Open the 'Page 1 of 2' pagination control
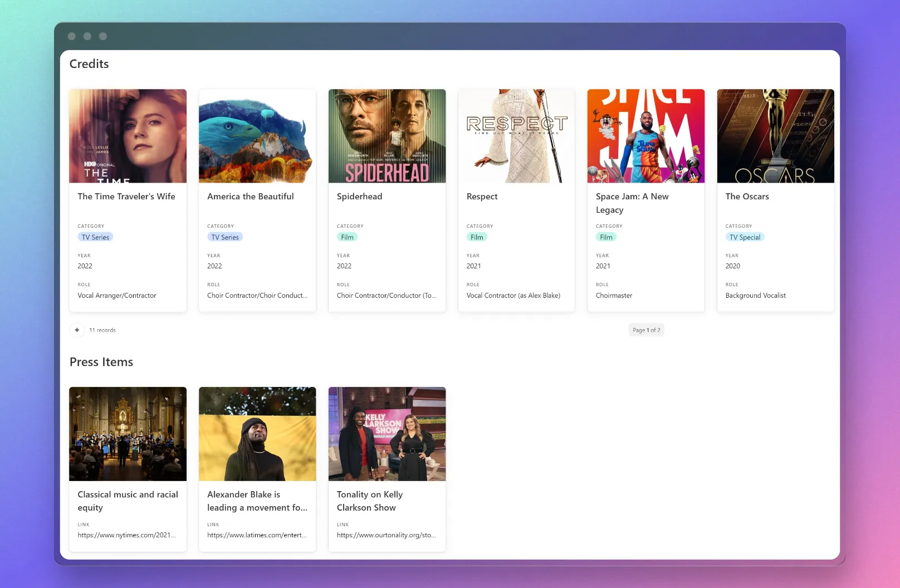The height and width of the screenshot is (588, 900). tap(646, 330)
